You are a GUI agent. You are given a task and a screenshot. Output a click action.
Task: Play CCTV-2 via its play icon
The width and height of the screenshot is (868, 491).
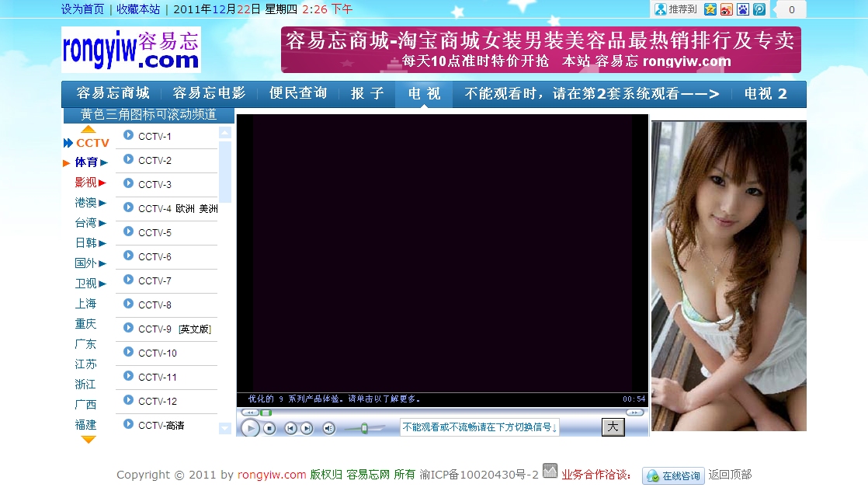[128, 159]
